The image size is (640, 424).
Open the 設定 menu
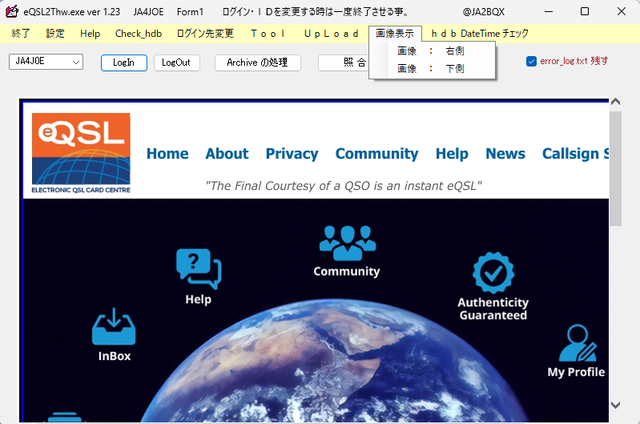click(55, 33)
